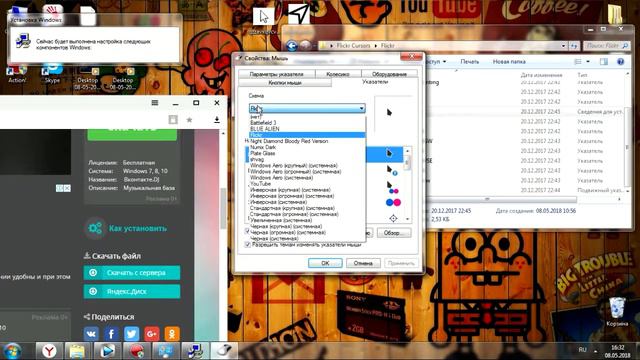
Task: Sort by Тип column header
Action: point(582,75)
